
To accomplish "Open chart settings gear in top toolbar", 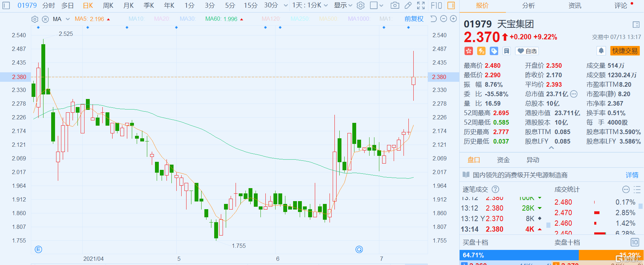I will [360, 5].
